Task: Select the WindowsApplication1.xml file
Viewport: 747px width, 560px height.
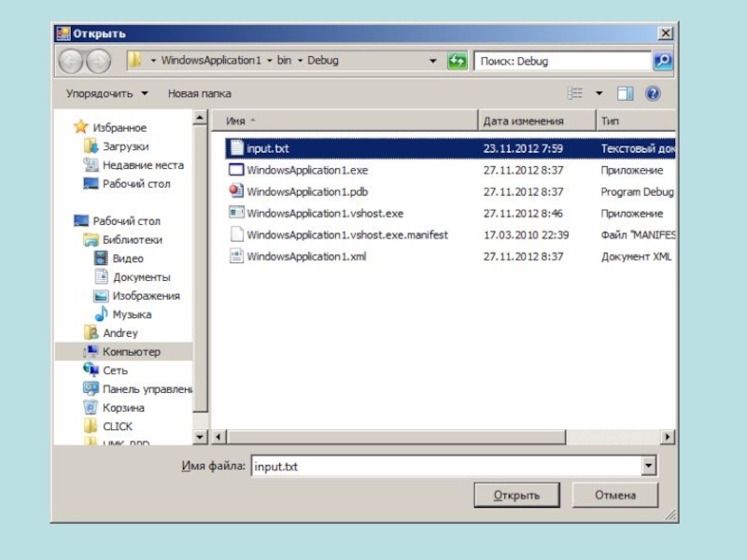Action: 306,256
